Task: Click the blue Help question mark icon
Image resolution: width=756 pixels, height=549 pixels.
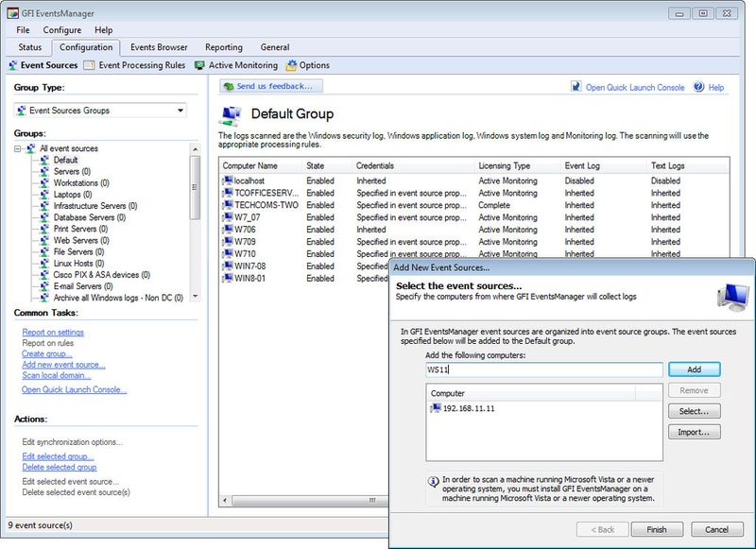Action: [x=698, y=87]
